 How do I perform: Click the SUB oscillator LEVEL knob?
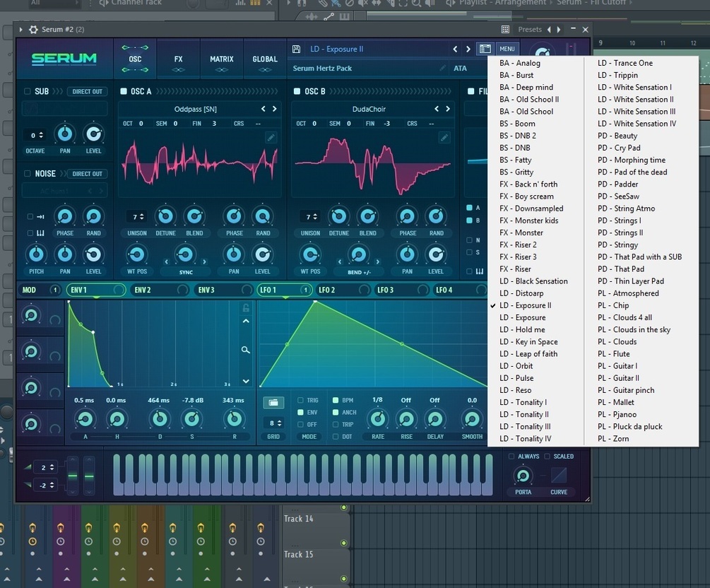coord(93,134)
